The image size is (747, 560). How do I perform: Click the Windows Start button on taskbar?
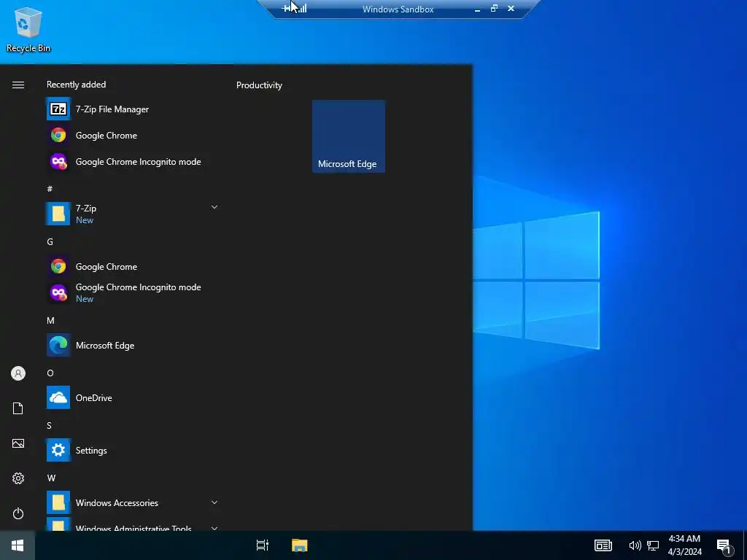pyautogui.click(x=18, y=545)
